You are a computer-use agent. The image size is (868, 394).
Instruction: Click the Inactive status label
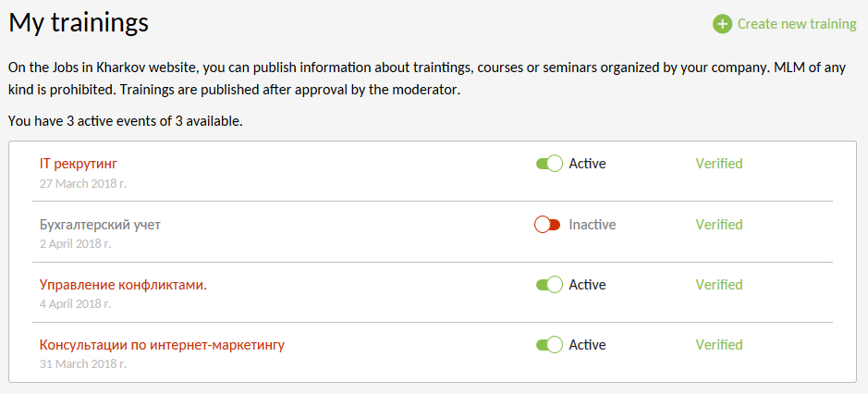(592, 225)
